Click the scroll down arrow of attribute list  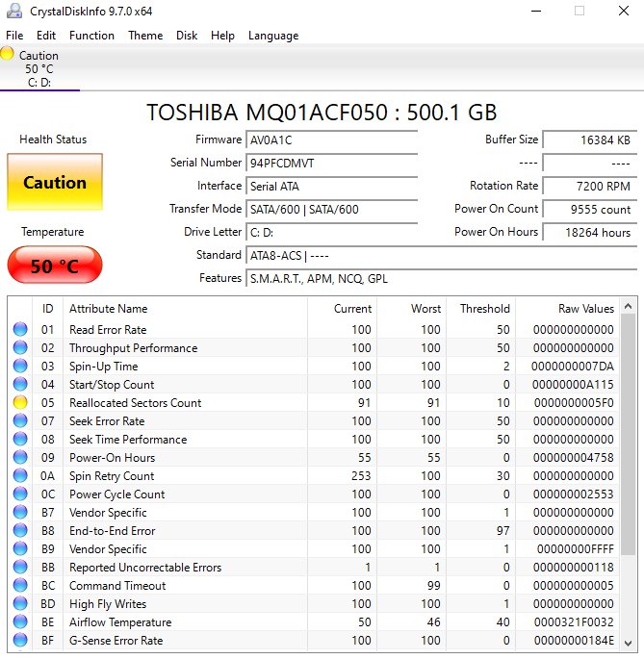pyautogui.click(x=629, y=643)
